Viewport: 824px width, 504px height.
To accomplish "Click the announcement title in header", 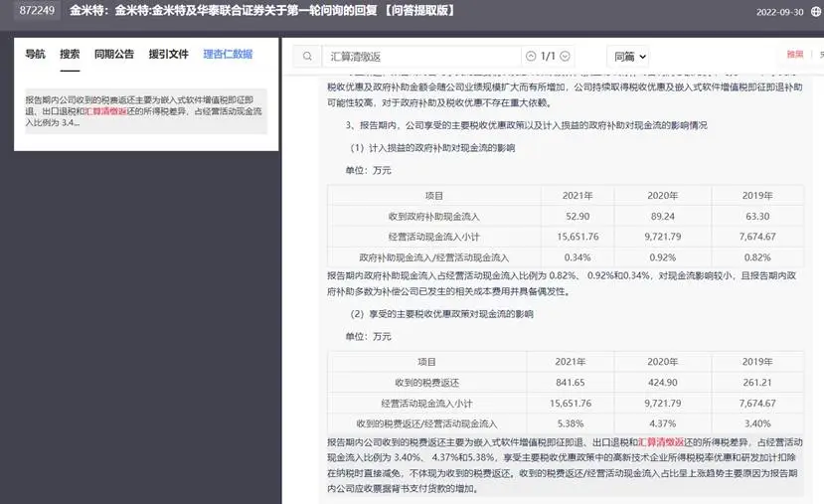I will pos(262,10).
